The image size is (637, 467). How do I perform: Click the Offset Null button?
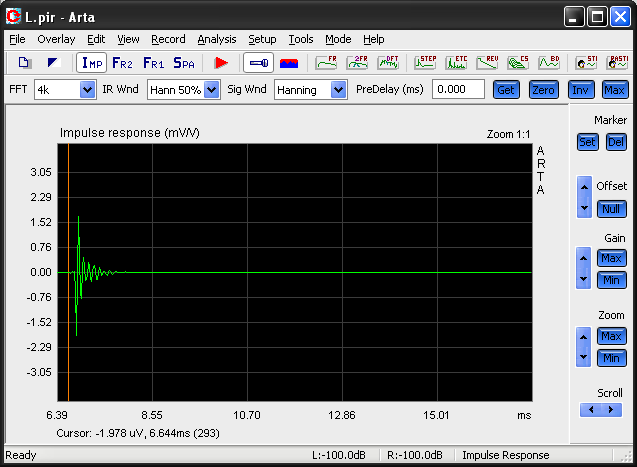click(611, 209)
